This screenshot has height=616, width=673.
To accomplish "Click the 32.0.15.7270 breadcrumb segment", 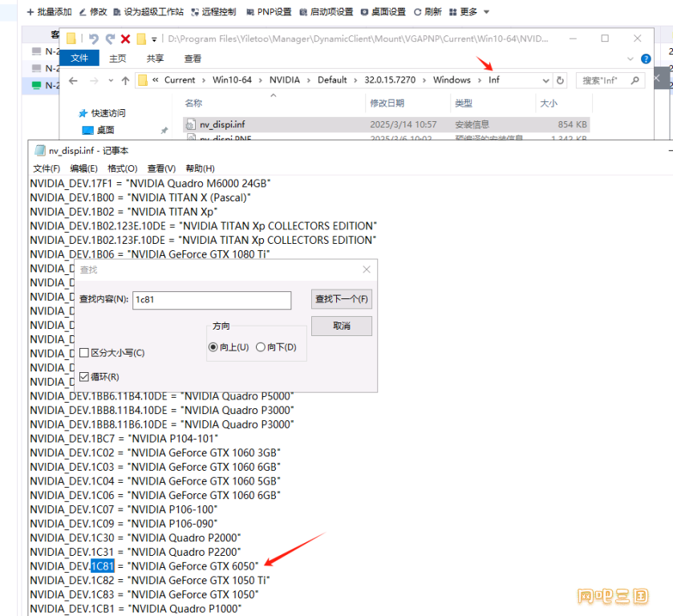I will 390,80.
